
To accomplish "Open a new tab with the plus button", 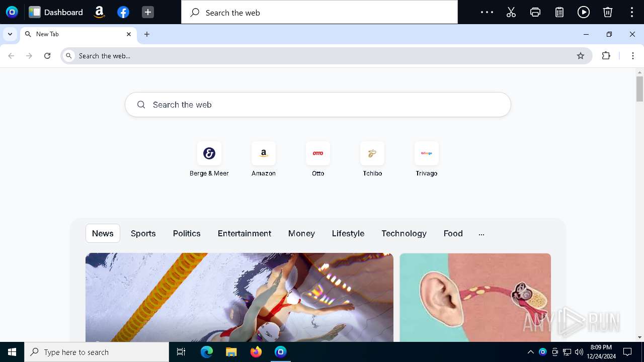I will point(147,34).
